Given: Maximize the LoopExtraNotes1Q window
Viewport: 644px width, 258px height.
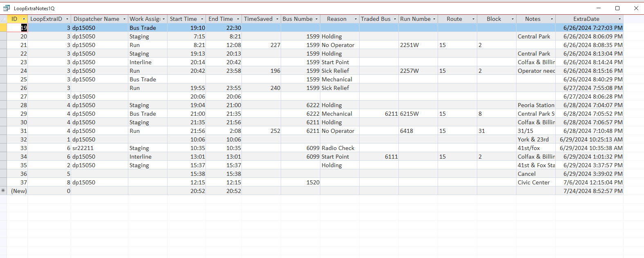Looking at the screenshot, I should point(617,8).
